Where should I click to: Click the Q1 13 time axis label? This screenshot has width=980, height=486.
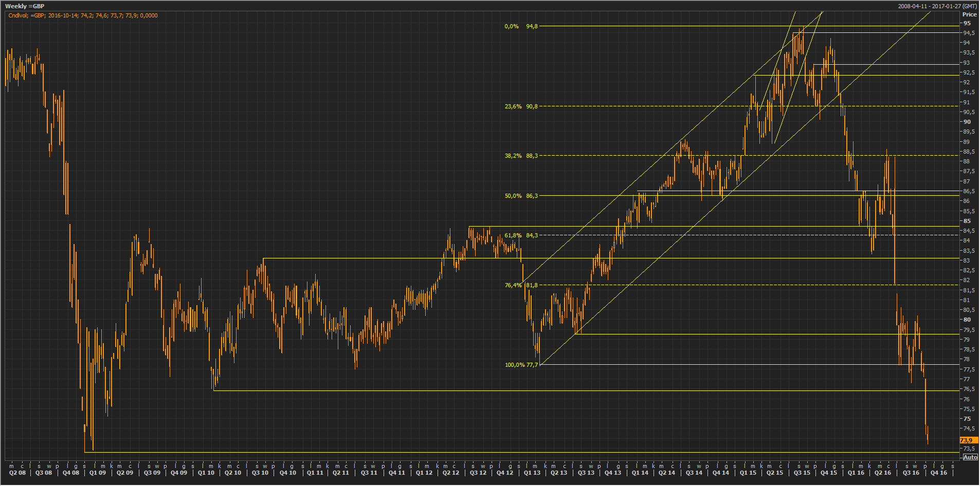(532, 473)
